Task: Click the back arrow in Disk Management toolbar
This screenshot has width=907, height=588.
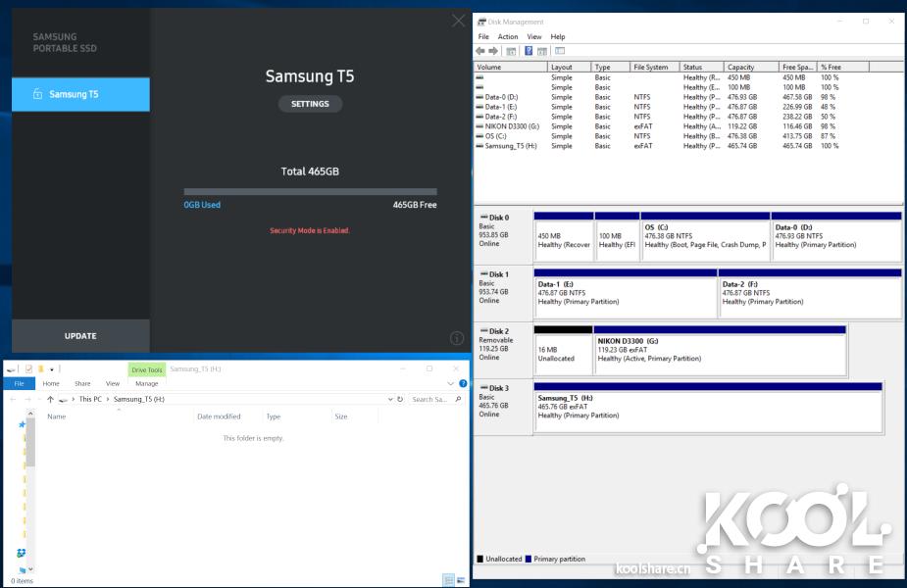Action: point(480,51)
